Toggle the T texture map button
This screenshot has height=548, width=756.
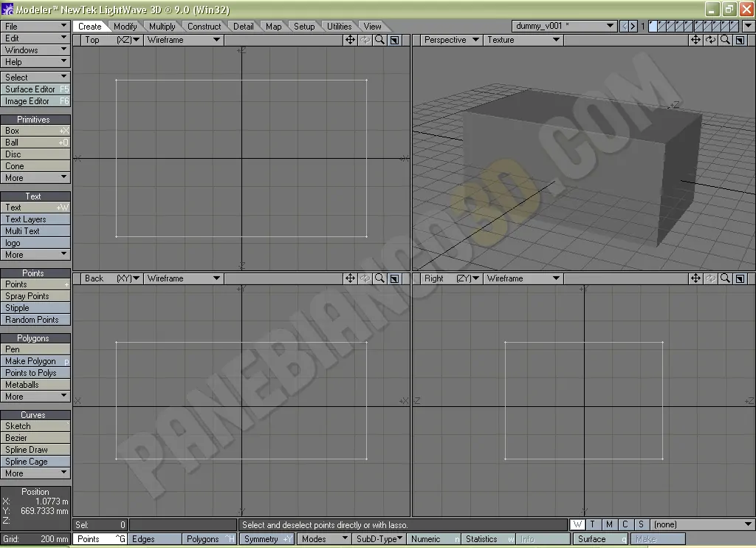593,524
